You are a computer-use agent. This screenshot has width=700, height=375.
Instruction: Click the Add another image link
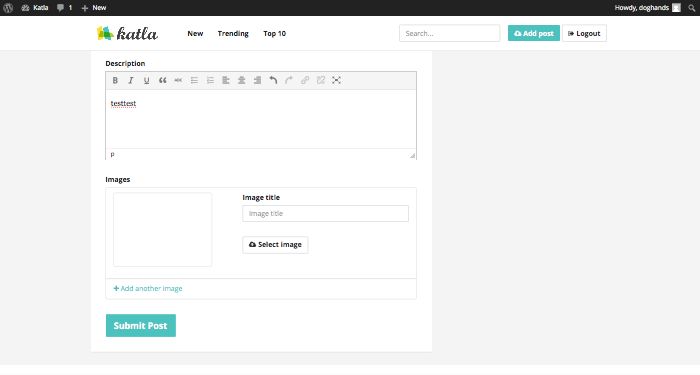pos(148,288)
